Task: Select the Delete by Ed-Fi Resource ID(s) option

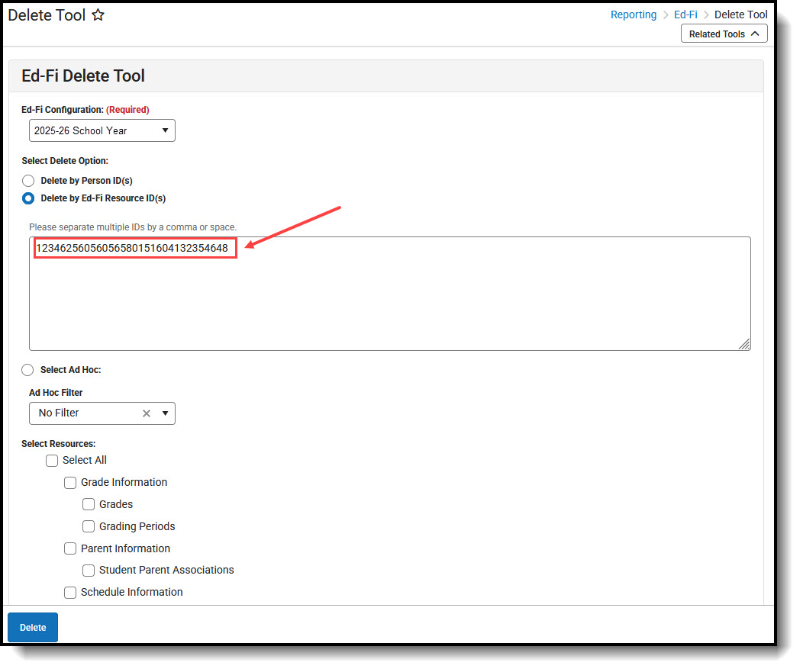Action: [x=28, y=198]
